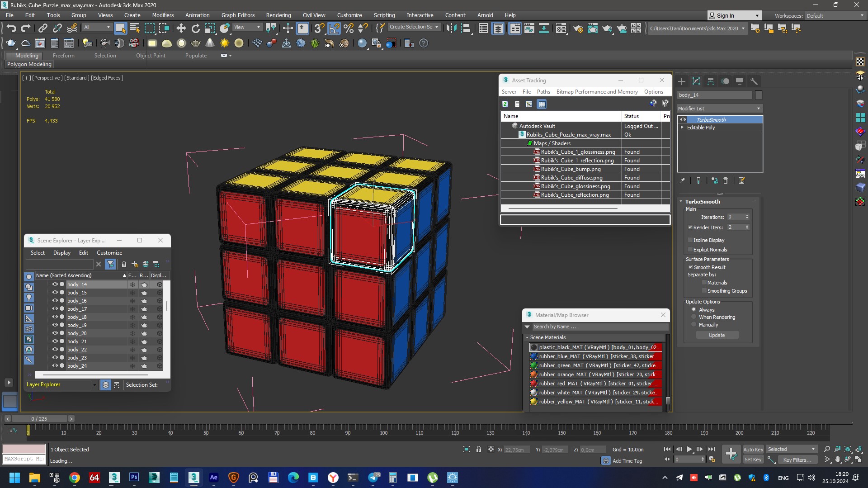Click the sun light icon in toolbar
This screenshot has width=868, height=488.
point(225,43)
